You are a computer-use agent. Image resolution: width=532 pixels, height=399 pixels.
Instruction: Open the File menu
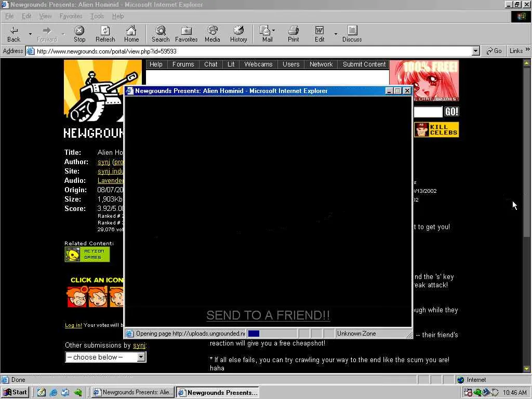(x=9, y=16)
